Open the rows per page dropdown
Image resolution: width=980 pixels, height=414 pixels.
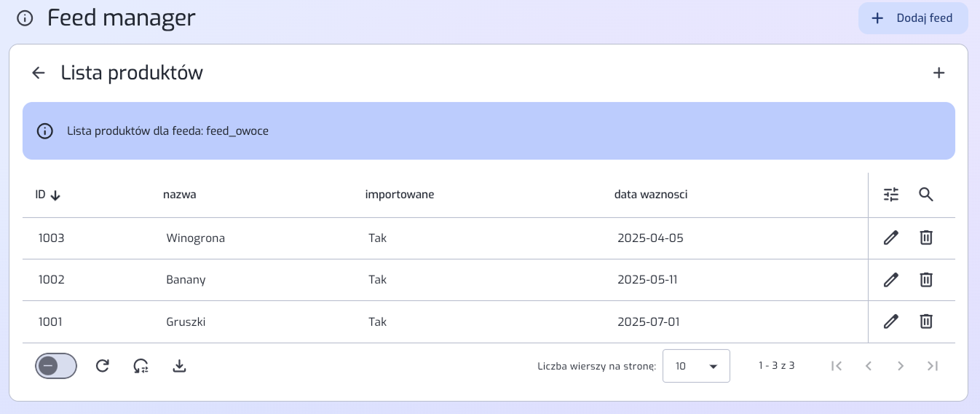pos(695,366)
